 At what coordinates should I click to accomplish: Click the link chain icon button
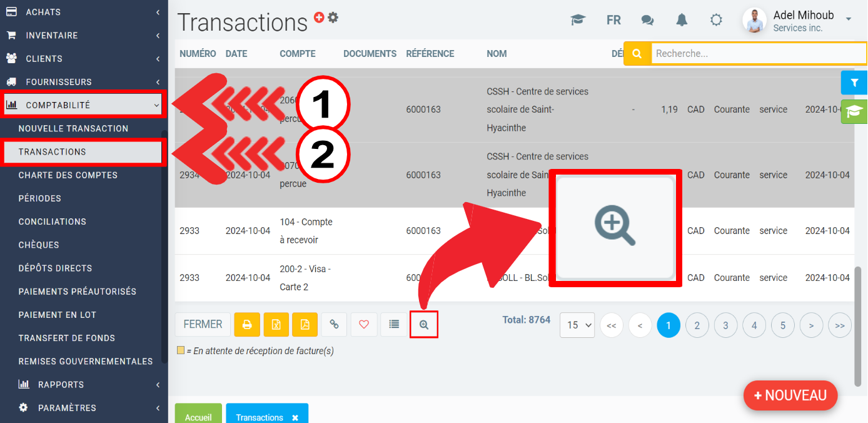(x=334, y=325)
